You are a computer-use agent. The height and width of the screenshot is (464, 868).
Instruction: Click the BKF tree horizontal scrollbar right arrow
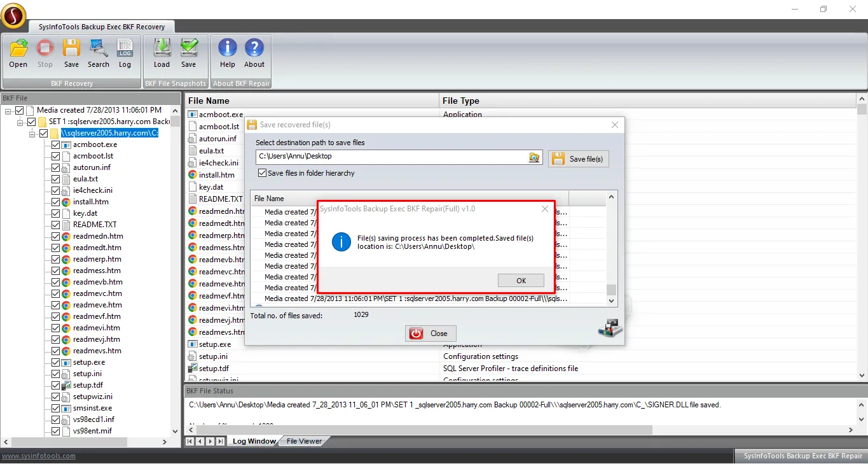click(x=165, y=442)
